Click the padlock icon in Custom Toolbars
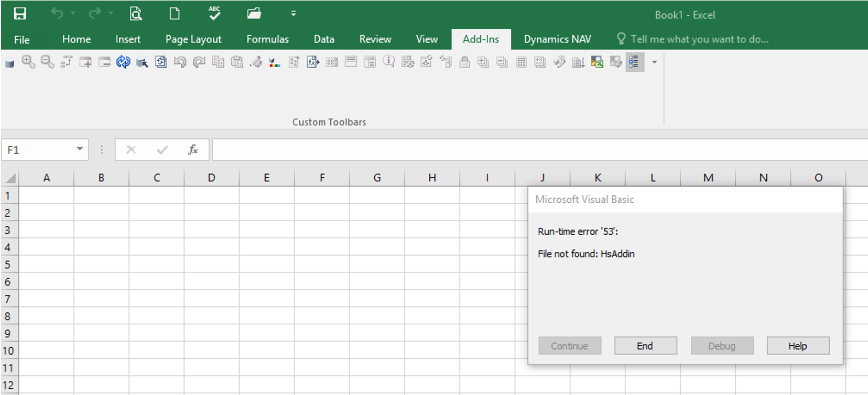This screenshot has height=395, width=868. pyautogui.click(x=464, y=62)
